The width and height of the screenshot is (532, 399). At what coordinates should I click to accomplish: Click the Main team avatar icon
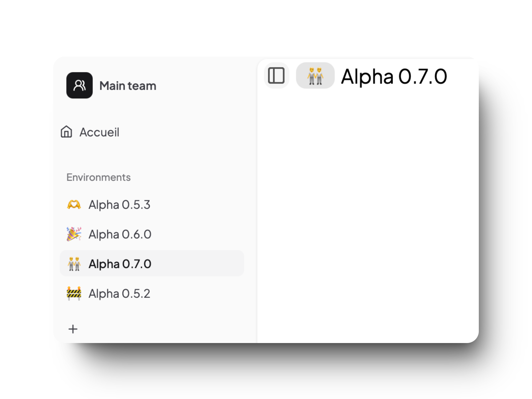[80, 85]
